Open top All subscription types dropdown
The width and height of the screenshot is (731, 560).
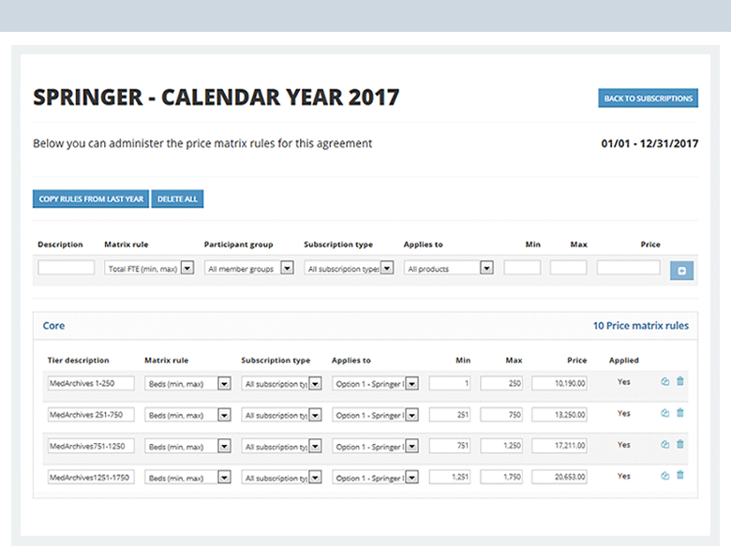pyautogui.click(x=349, y=268)
